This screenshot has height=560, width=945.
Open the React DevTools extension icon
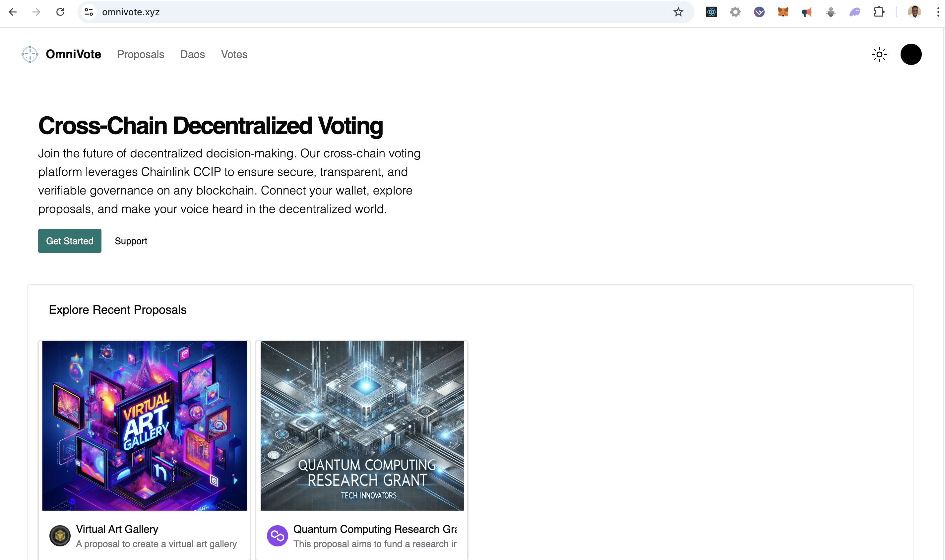click(711, 12)
